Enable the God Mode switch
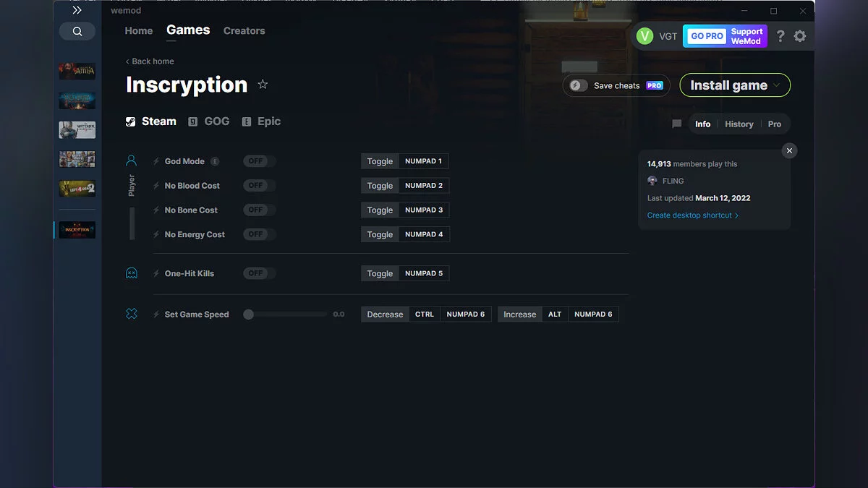The height and width of the screenshot is (488, 868). pyautogui.click(x=258, y=160)
